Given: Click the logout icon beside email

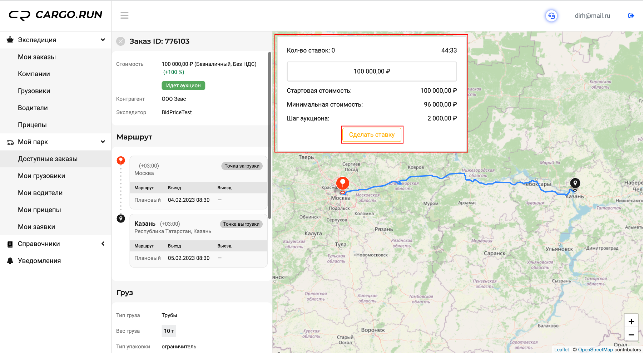Looking at the screenshot, I should [x=631, y=16].
